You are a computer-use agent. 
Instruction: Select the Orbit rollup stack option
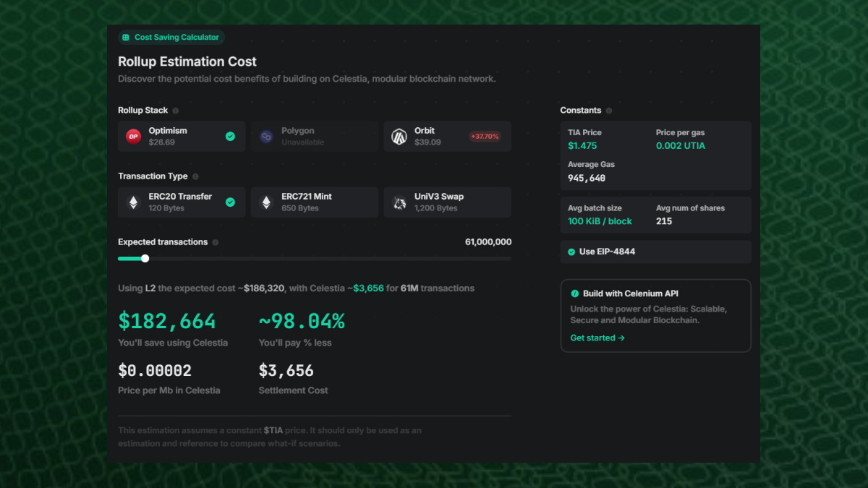coord(448,136)
